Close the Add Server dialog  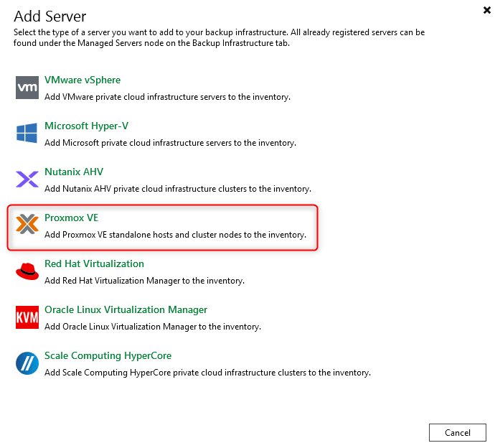click(487, 10)
